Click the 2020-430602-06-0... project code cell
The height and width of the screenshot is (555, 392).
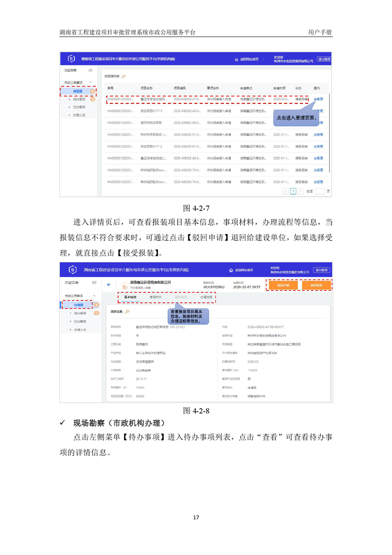click(187, 123)
